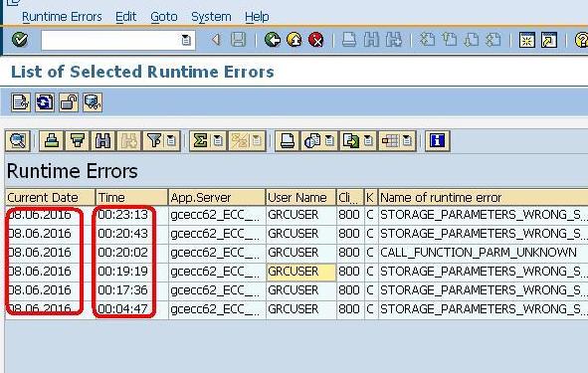Click the padlock icon below the title

coord(69,102)
